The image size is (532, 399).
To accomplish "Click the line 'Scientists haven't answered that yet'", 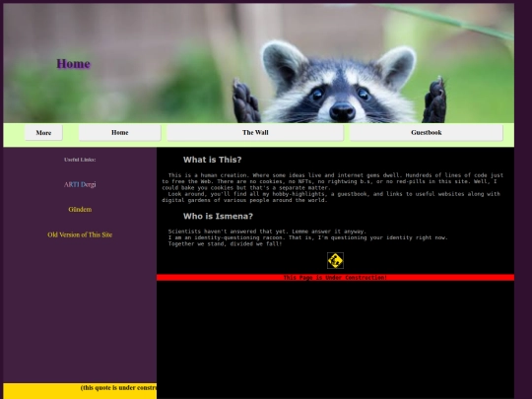I will [x=228, y=232].
